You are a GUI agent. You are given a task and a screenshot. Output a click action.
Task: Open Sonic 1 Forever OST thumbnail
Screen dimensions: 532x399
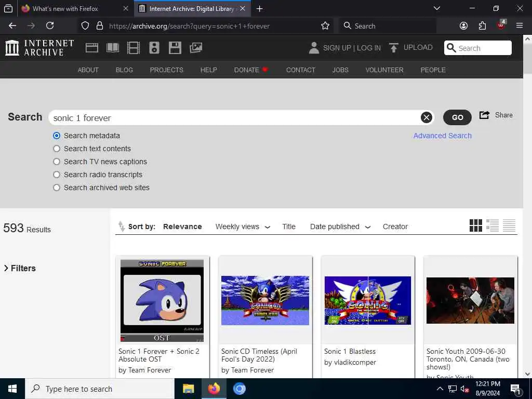pos(162,301)
